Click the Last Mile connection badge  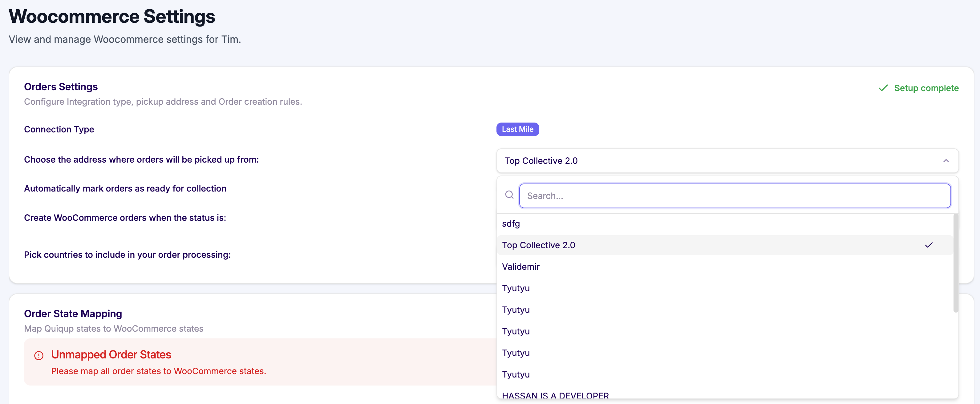(x=517, y=129)
